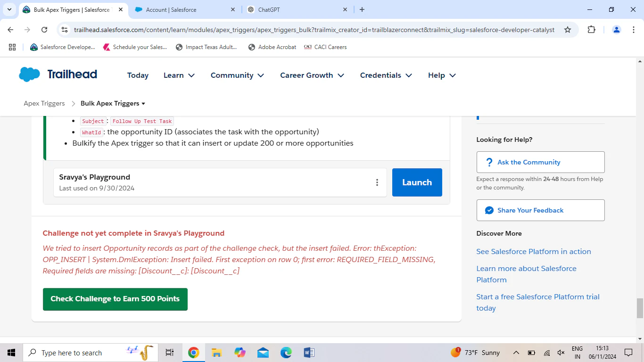Launch Sravya's Playground
Screen dimensions: 644x362
click(x=417, y=182)
